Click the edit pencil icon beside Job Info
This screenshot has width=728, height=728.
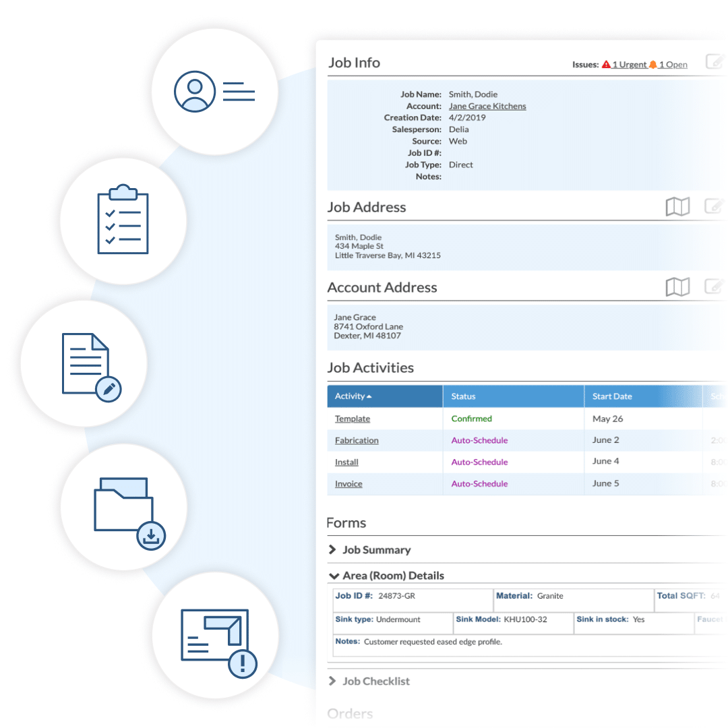click(x=716, y=62)
